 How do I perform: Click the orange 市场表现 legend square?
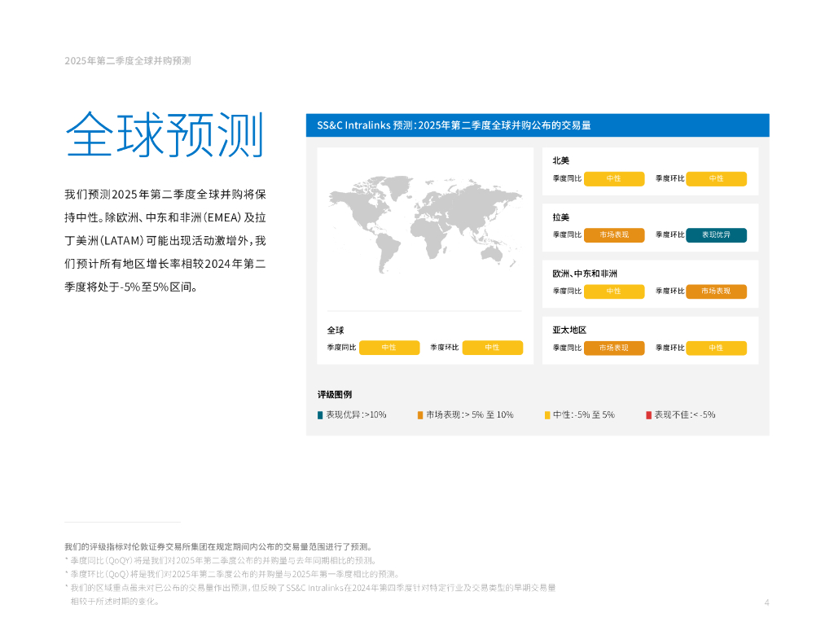420,415
